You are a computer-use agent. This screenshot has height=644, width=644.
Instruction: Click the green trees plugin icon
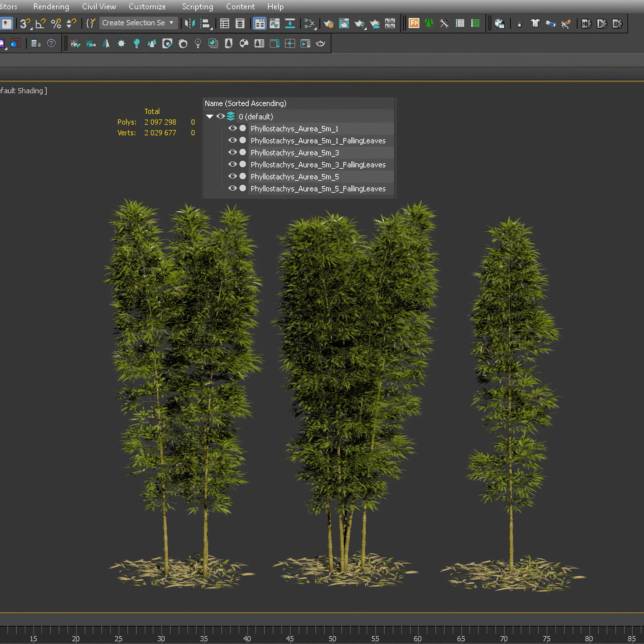tap(429, 23)
